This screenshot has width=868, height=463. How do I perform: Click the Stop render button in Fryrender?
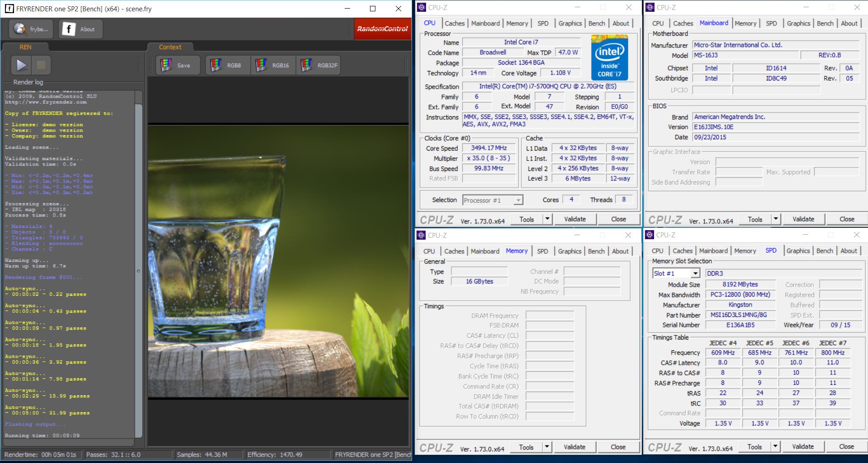click(41, 65)
